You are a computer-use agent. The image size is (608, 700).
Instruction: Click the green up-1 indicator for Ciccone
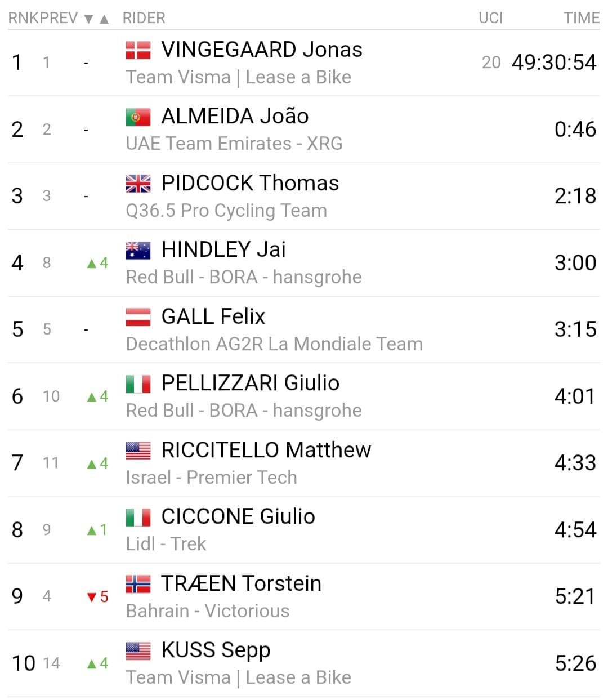(97, 530)
